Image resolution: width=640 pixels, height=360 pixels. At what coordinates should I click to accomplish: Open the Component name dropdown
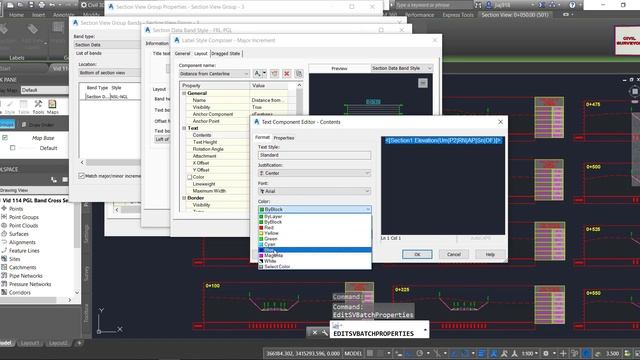click(214, 73)
